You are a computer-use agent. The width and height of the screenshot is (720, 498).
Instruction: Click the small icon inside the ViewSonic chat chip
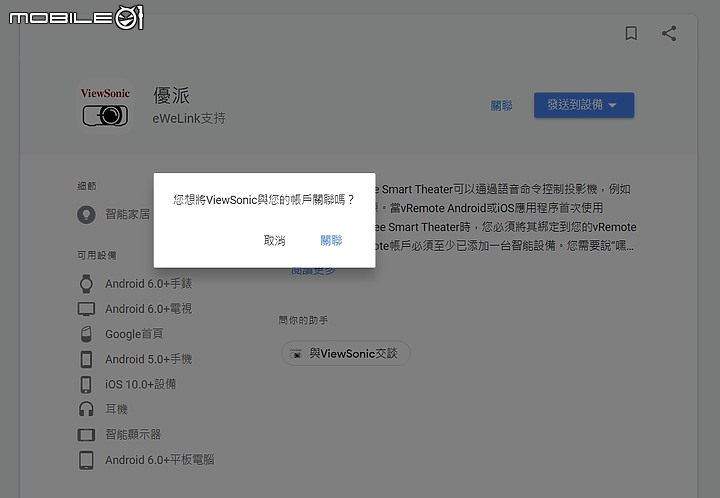pos(296,353)
